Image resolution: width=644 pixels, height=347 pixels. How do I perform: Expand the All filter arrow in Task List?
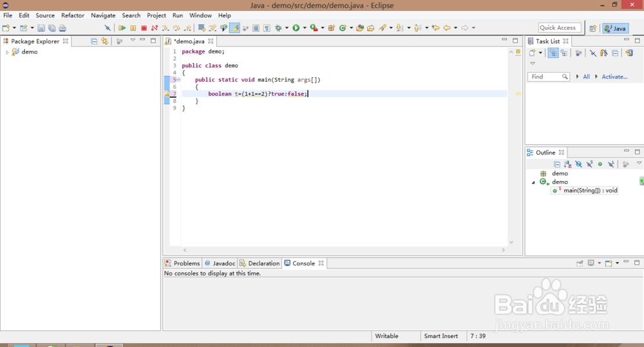point(578,77)
